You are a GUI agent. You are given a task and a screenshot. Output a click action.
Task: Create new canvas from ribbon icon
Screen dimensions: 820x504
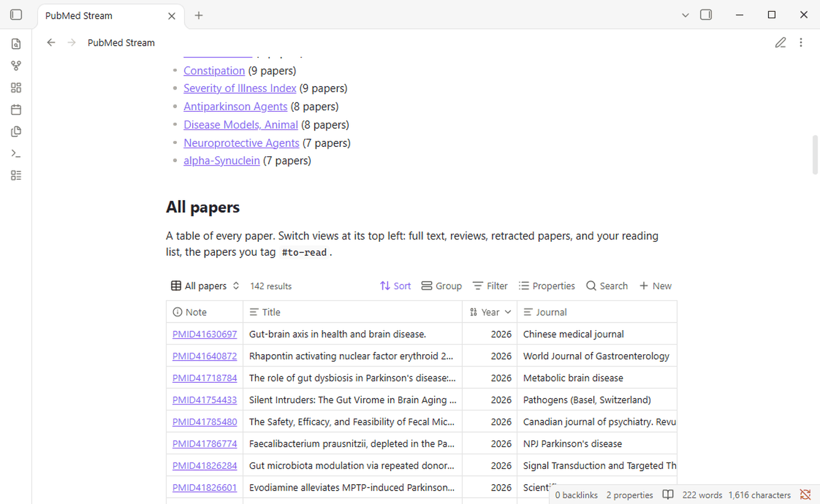coord(16,88)
